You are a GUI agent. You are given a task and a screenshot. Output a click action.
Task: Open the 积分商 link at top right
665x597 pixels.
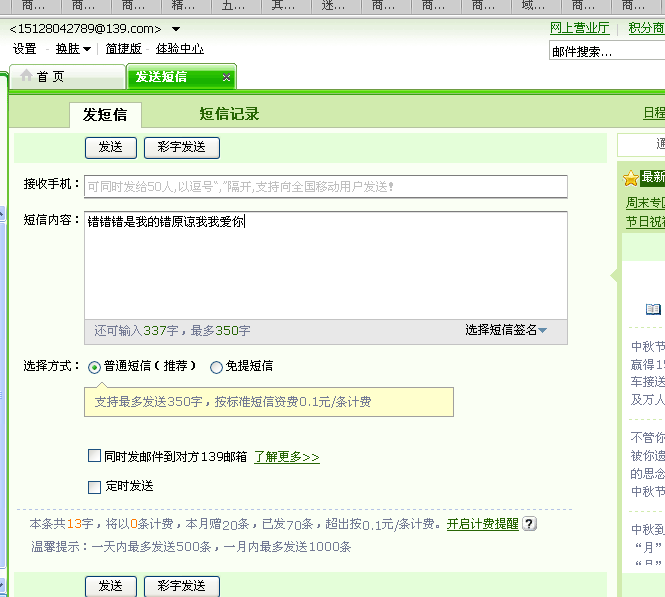pos(646,28)
